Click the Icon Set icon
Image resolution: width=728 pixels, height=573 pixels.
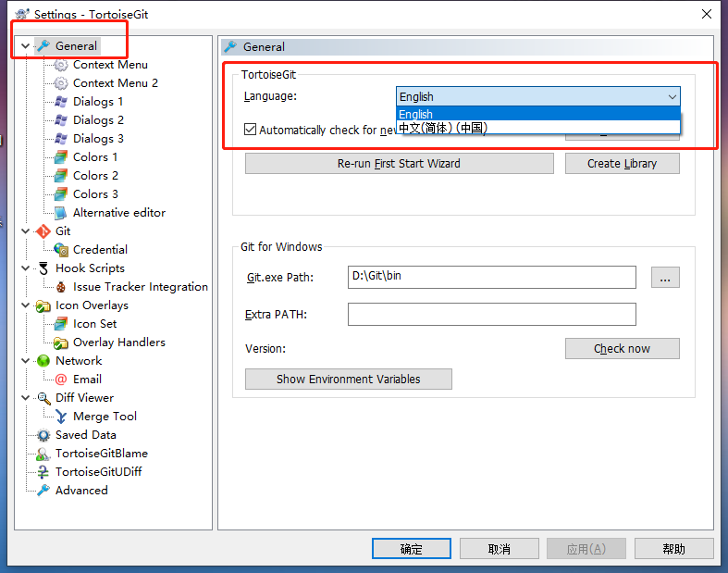61,324
